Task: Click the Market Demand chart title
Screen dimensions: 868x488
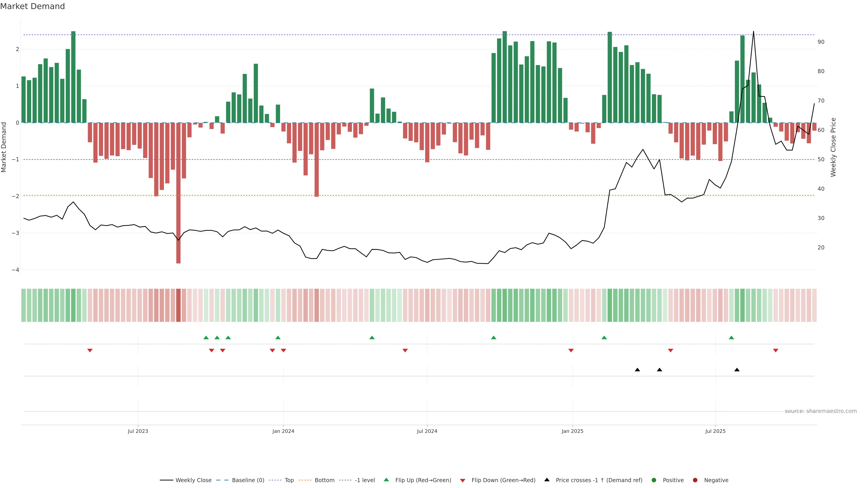Action: pos(32,6)
